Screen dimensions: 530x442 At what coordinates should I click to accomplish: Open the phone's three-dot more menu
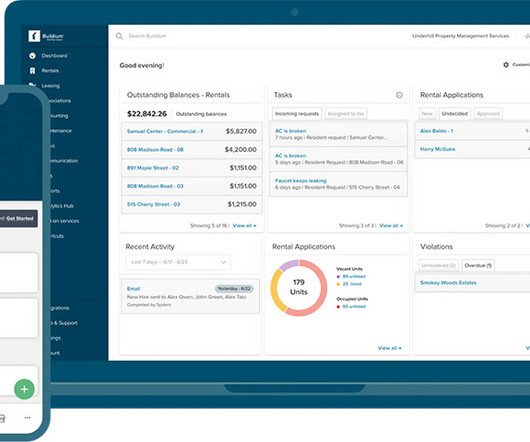coord(28,418)
